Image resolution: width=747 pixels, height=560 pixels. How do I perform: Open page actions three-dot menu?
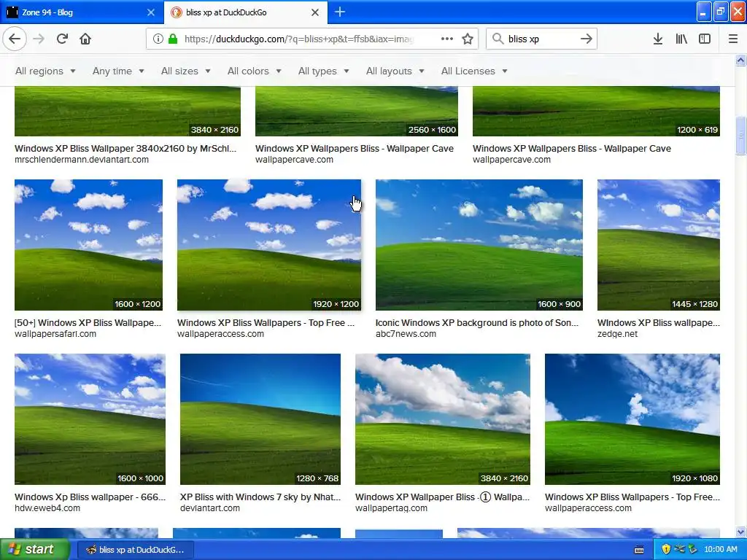(x=447, y=39)
